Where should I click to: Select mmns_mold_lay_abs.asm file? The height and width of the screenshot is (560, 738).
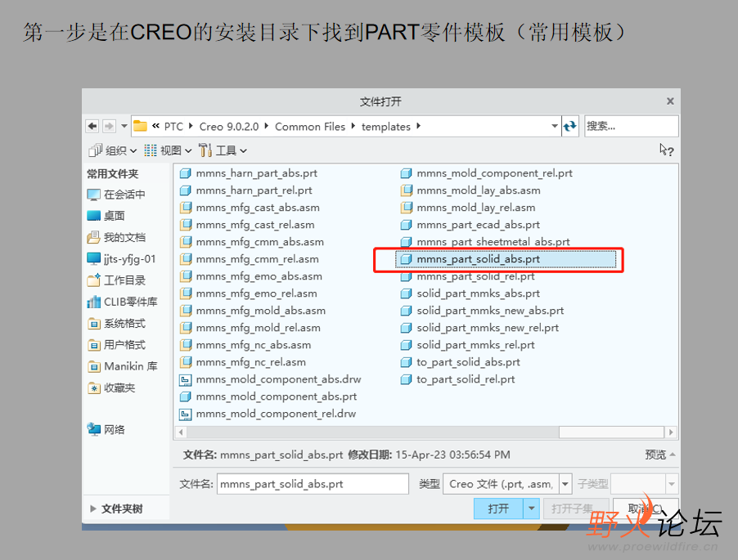coord(470,190)
